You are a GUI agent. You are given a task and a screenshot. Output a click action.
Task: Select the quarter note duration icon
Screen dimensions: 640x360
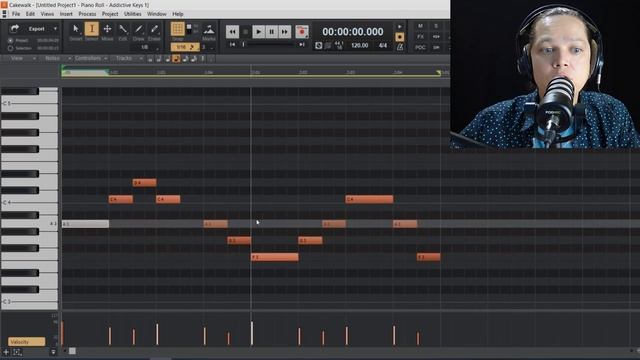pyautogui.click(x=167, y=59)
